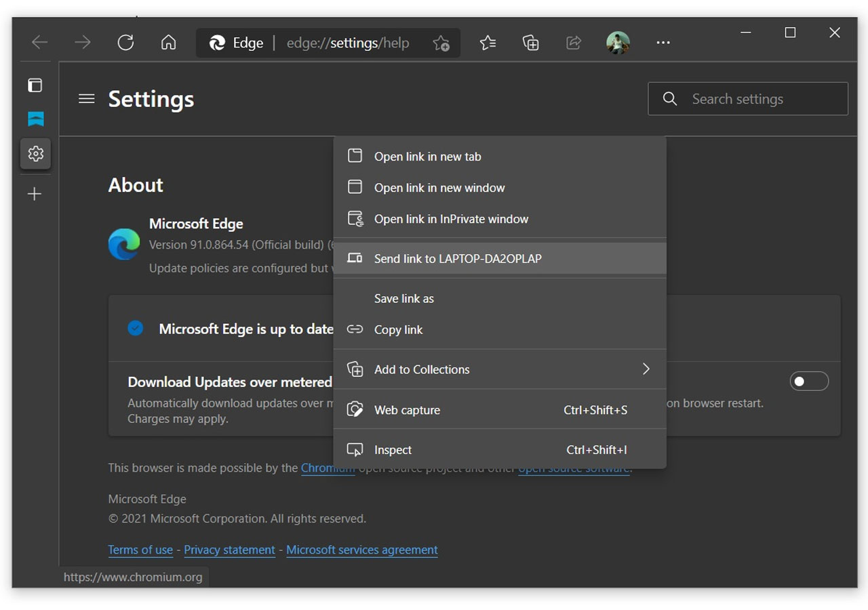Open Collections from the toolbar icon
868x610 pixels.
pyautogui.click(x=530, y=42)
